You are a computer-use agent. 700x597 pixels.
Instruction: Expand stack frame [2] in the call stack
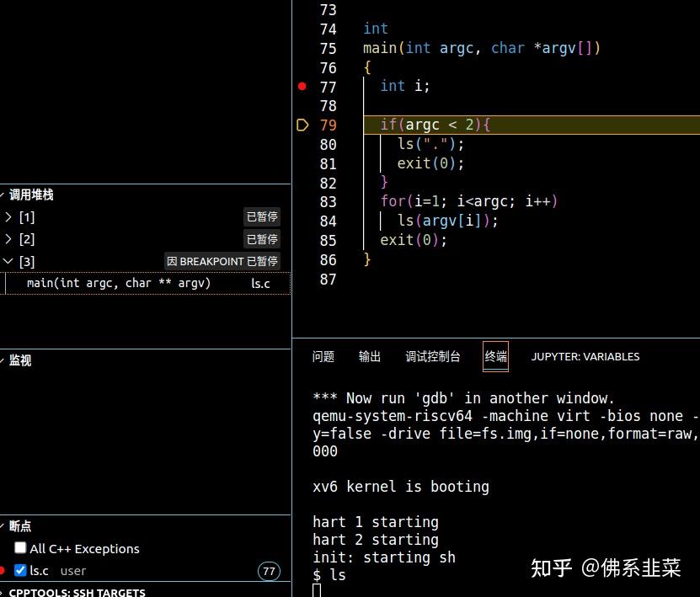pos(8,238)
